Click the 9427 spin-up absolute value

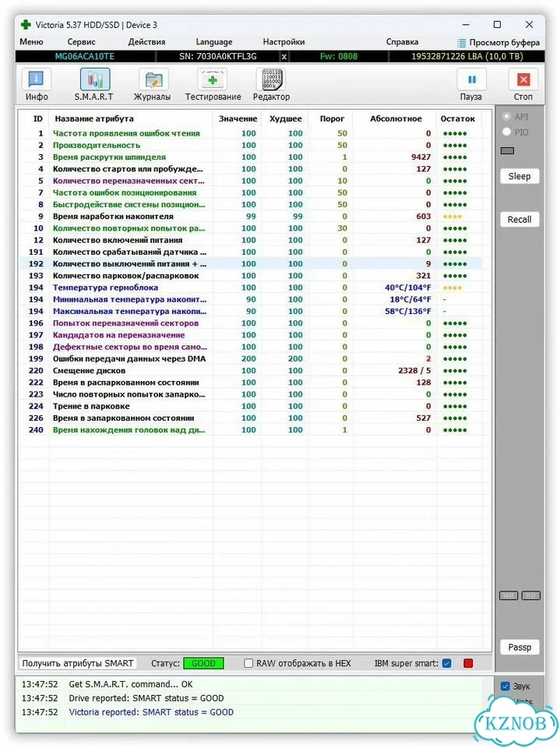(x=421, y=157)
